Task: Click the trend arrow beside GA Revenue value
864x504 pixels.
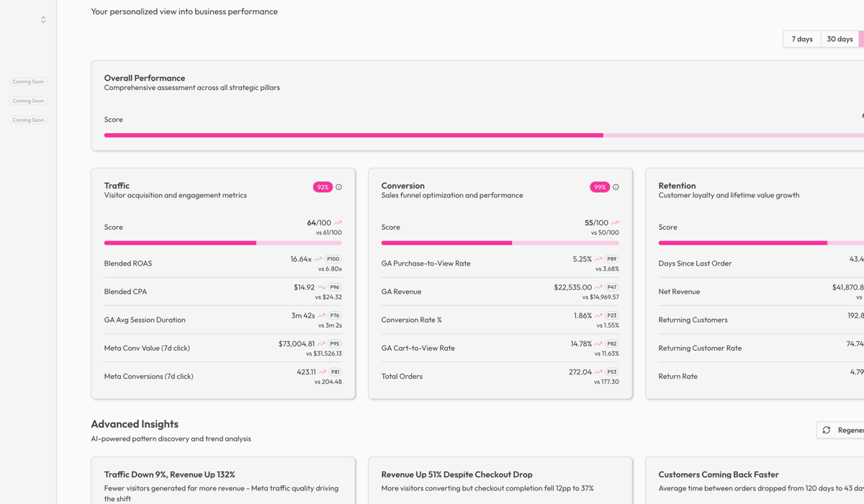Action: 599,287
